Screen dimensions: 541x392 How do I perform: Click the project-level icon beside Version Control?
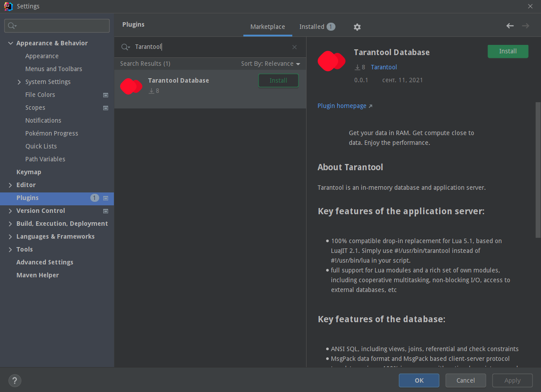(106, 211)
